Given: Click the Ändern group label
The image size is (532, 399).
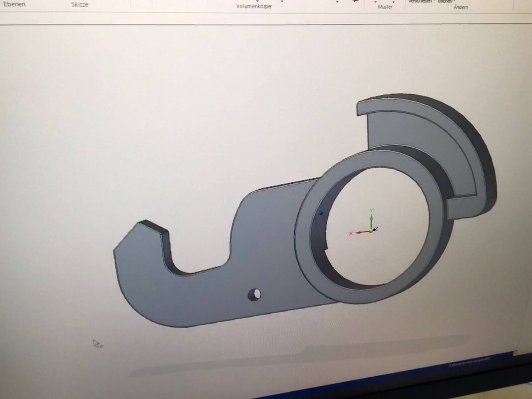Looking at the screenshot, I should [x=461, y=7].
